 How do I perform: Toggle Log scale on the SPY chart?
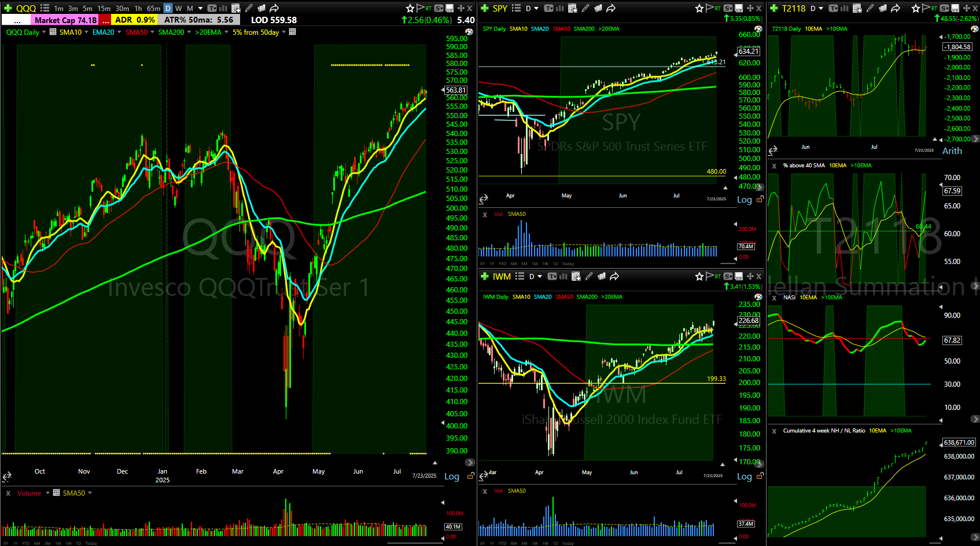pos(745,200)
